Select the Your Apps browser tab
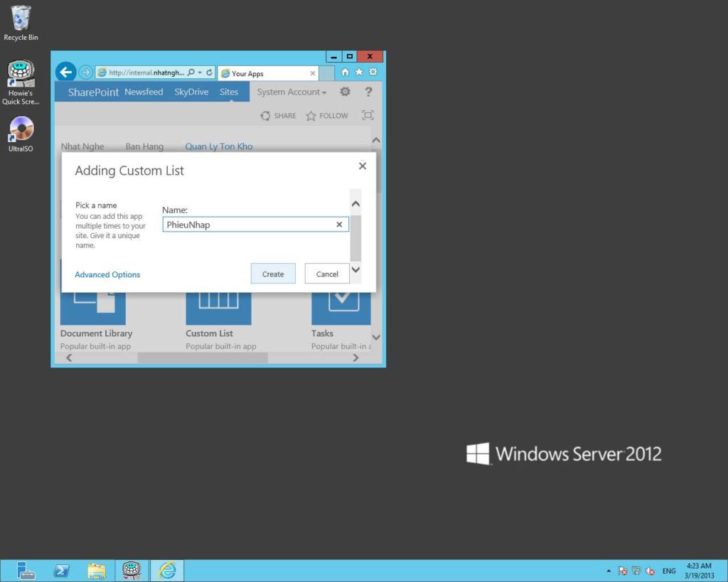This screenshot has height=582, width=728. pos(268,73)
